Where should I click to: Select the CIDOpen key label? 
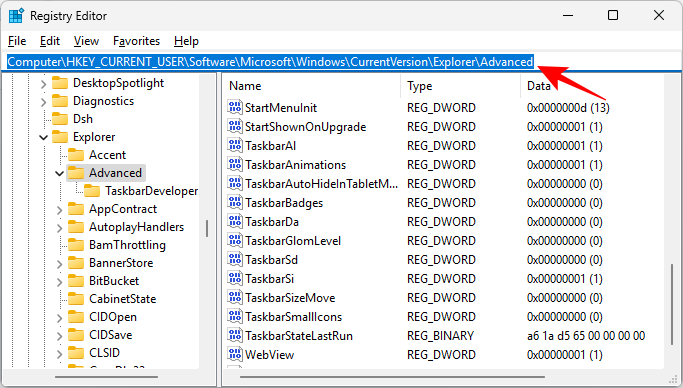(x=113, y=317)
